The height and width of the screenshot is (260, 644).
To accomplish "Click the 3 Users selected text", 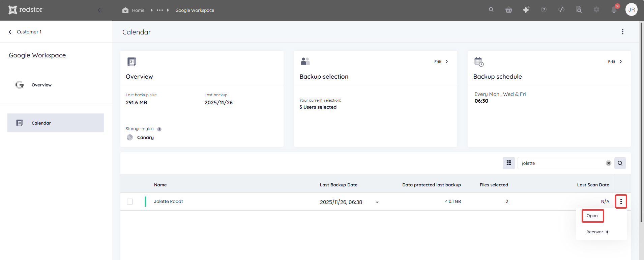I will 318,107.
